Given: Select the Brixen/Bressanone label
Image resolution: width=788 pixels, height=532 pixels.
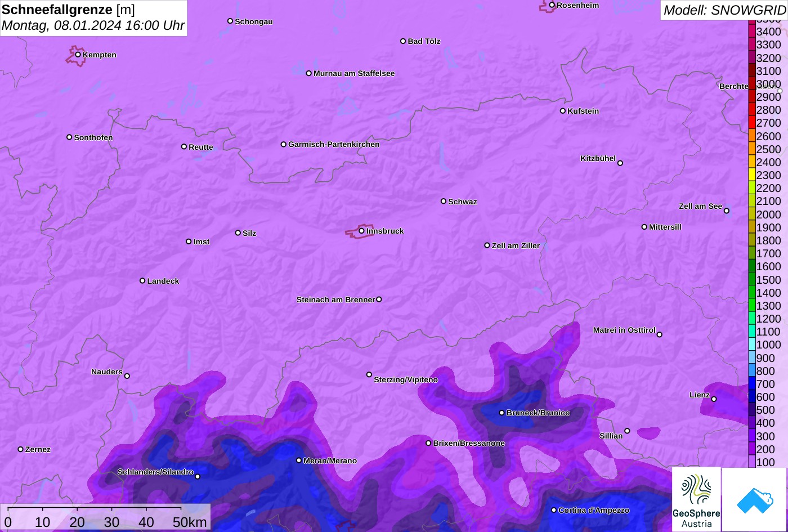Looking at the screenshot, I should [469, 443].
